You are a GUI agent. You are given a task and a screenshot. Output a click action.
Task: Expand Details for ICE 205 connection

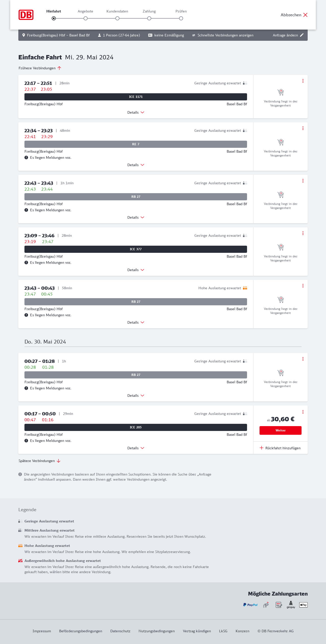[x=136, y=448]
